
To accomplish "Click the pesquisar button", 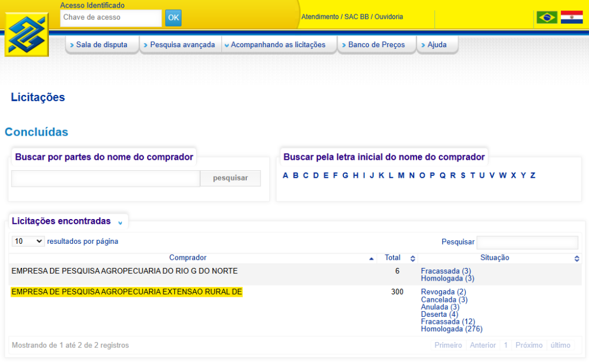I will click(x=230, y=178).
